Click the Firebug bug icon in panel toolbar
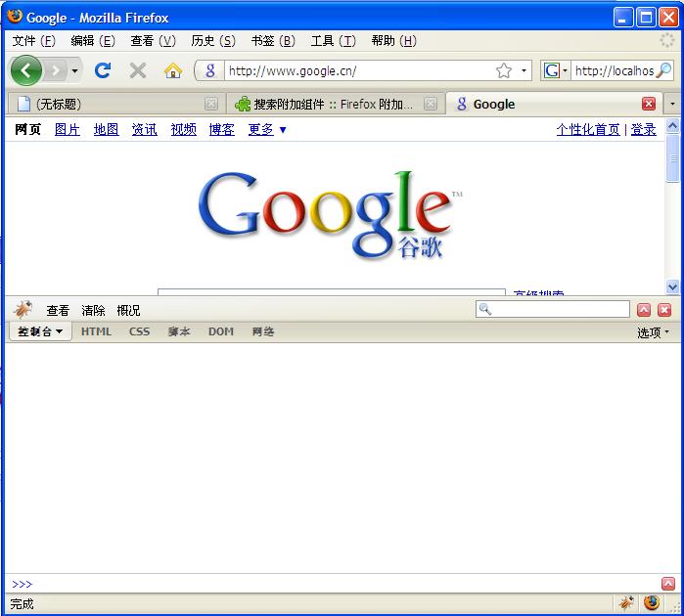This screenshot has width=684, height=616. [x=23, y=310]
